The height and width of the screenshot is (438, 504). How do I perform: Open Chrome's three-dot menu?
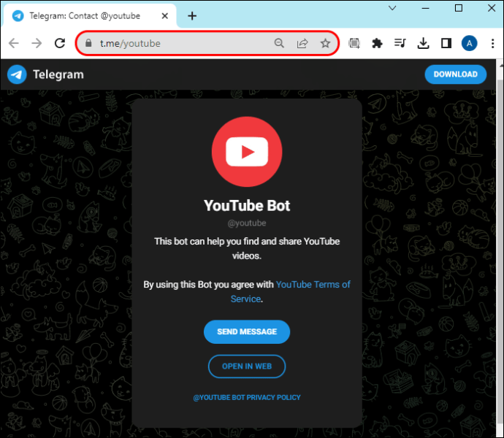[491, 44]
